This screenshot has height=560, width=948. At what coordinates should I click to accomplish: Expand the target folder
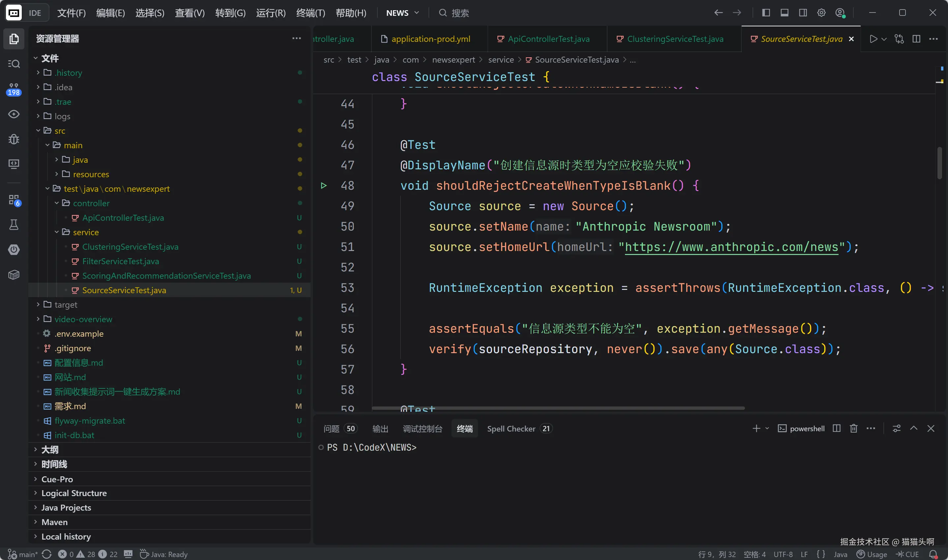coord(38,304)
